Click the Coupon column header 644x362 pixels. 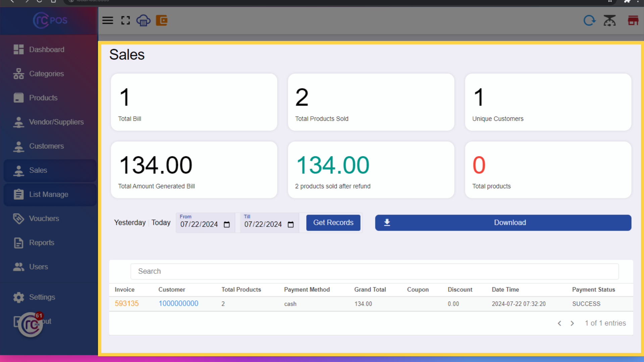pyautogui.click(x=418, y=290)
